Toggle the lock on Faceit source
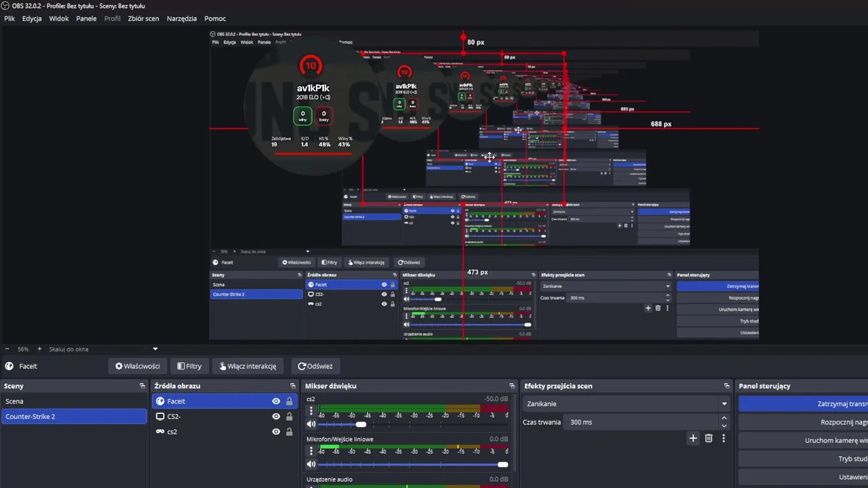The image size is (868, 488). click(290, 401)
